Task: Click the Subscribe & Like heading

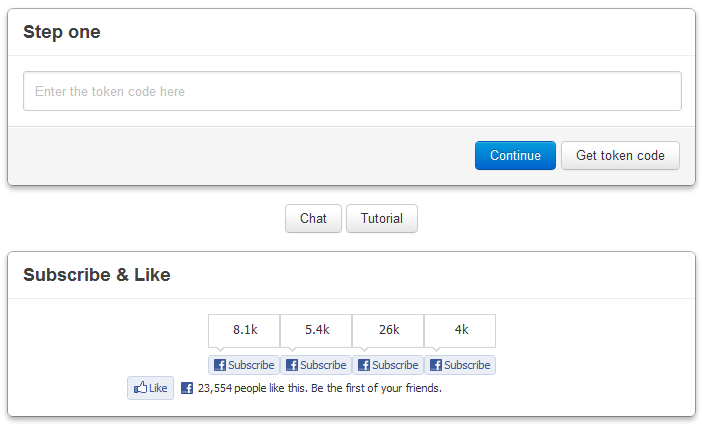Action: coord(97,275)
